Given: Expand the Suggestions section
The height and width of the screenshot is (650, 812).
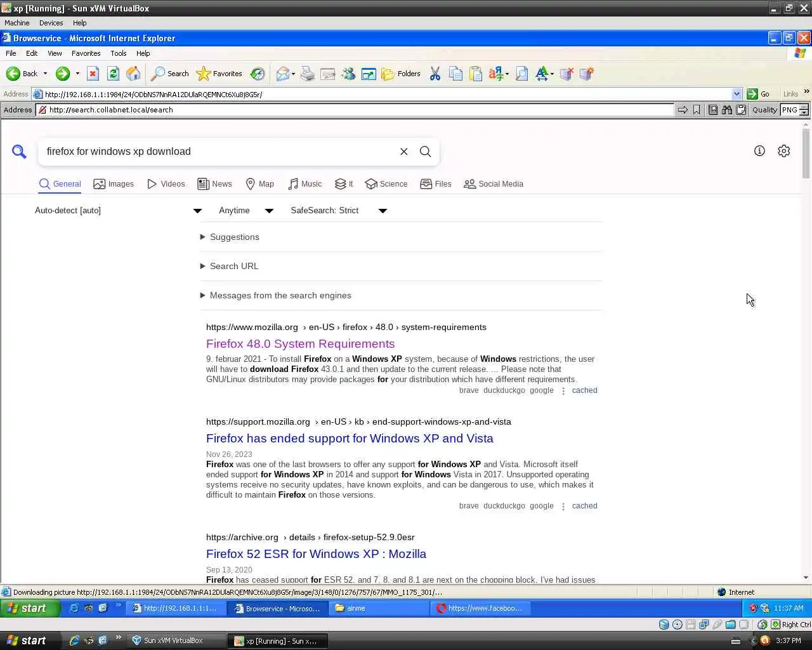Looking at the screenshot, I should click(x=229, y=237).
